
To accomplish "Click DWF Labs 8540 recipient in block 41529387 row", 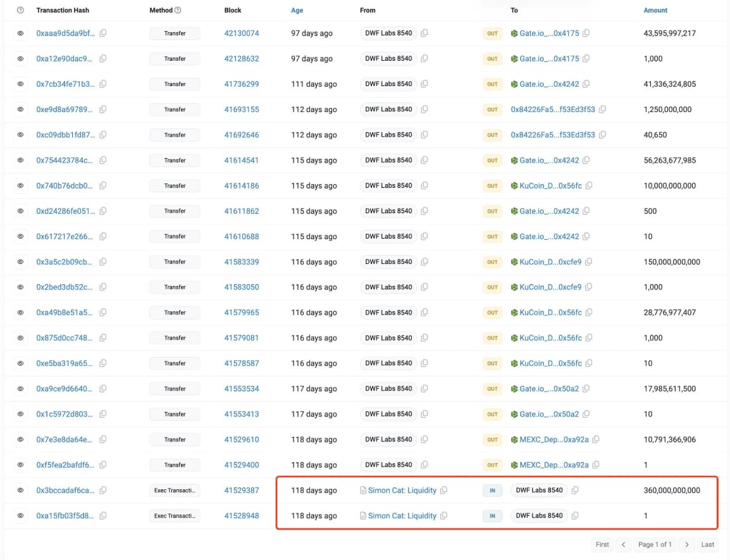I will click(539, 490).
